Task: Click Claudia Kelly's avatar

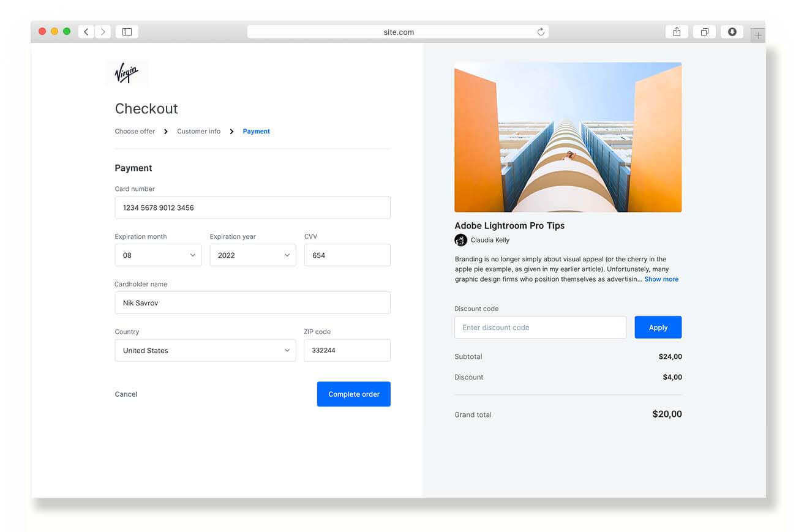Action: coord(461,240)
